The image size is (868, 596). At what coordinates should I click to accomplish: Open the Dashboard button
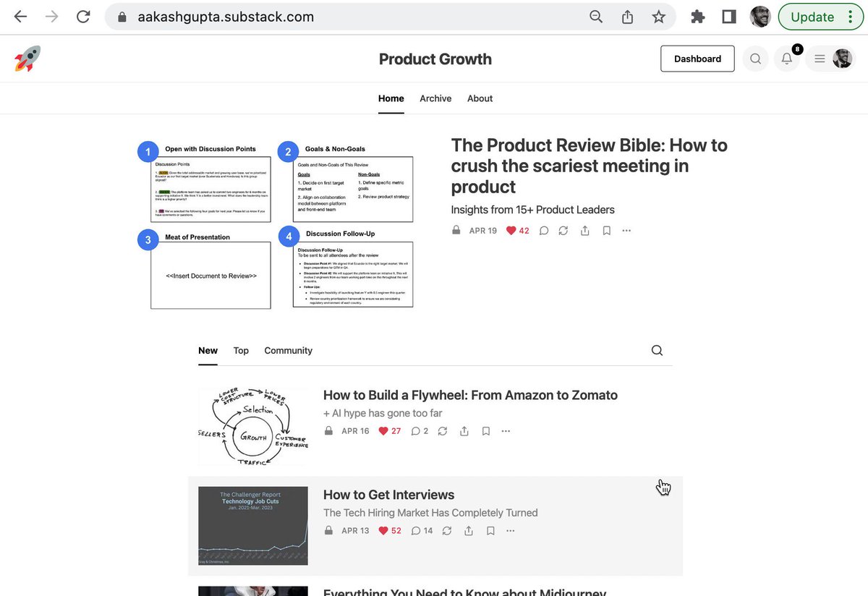pos(697,59)
